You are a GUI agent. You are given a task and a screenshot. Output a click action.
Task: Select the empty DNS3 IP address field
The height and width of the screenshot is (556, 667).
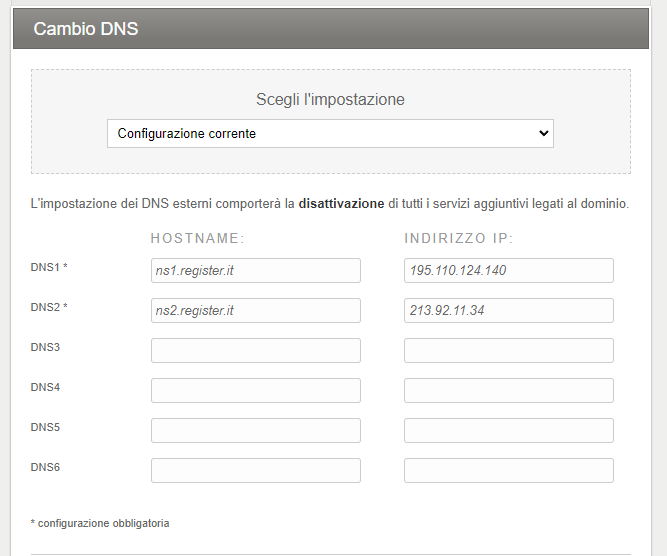pos(508,350)
